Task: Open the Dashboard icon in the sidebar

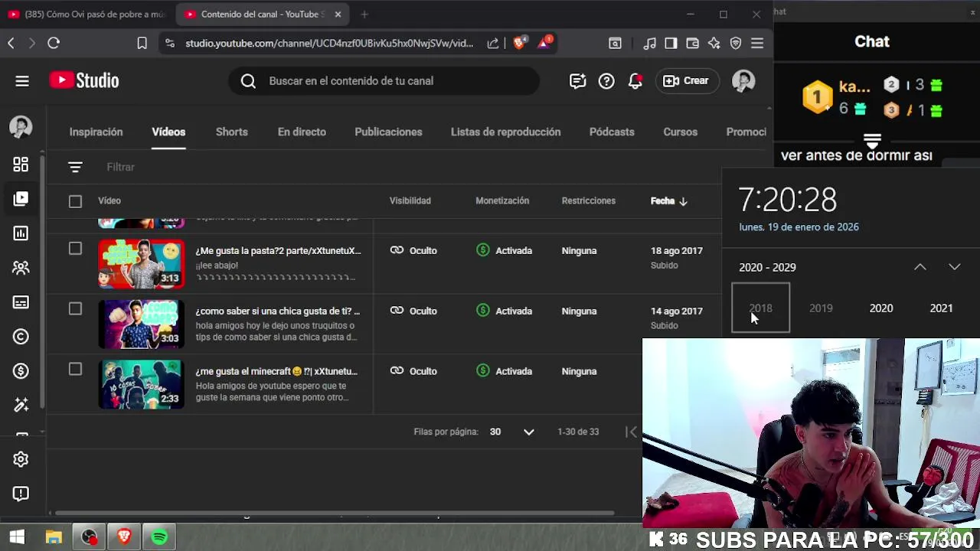Action: pos(21,165)
